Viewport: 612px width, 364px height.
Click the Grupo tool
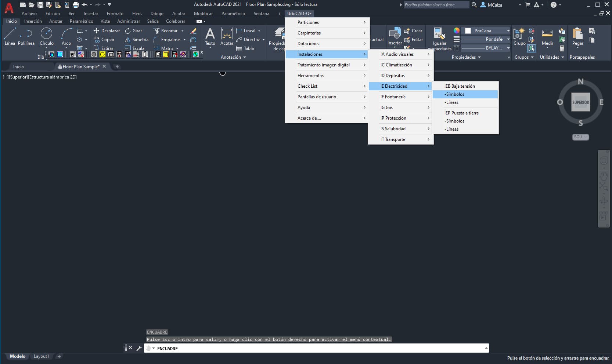pos(519,36)
